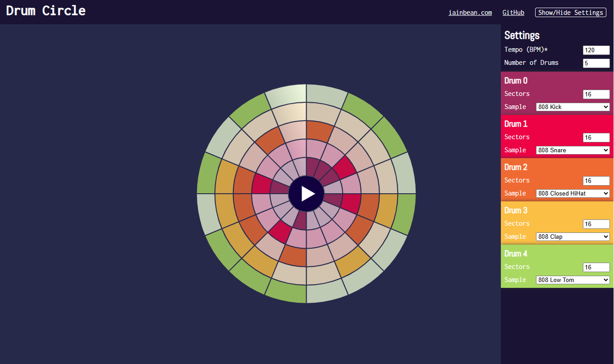Toggle the green outer-ring sector at the far left
Image resolution: width=614 pixels, height=364 pixels.
206,174
